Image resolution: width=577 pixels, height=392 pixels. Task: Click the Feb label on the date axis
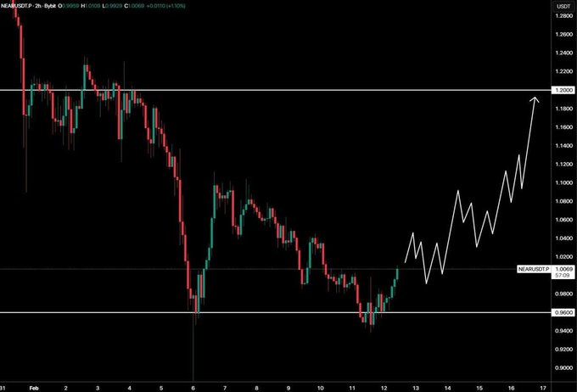[x=34, y=386]
